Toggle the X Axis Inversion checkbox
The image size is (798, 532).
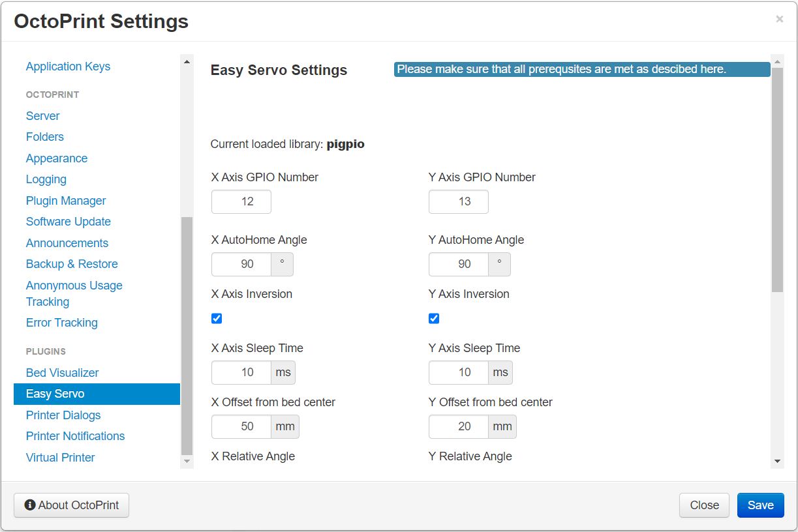217,318
